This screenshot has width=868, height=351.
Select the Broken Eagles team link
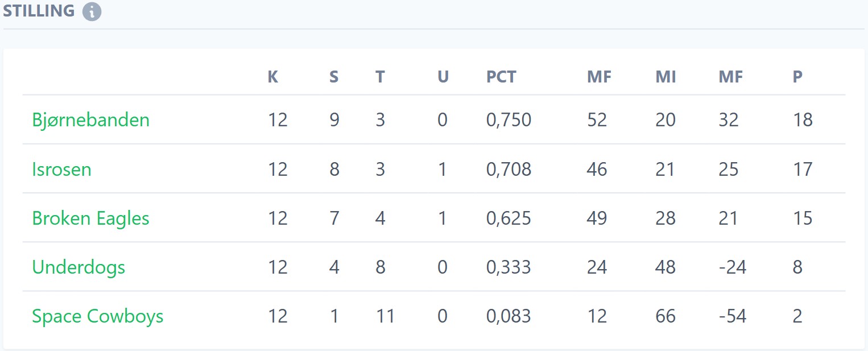[90, 218]
